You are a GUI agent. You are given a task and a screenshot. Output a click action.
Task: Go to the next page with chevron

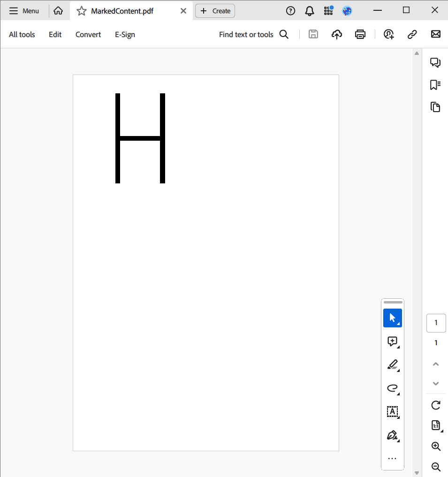[435, 384]
